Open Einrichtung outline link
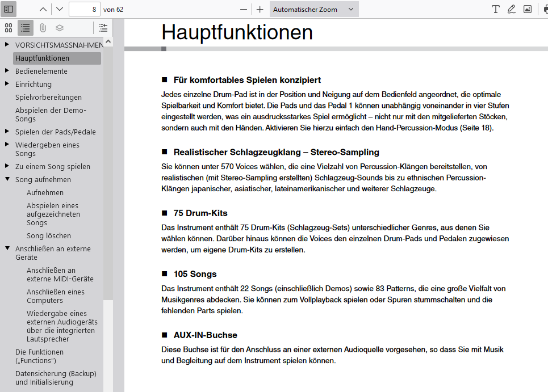 coord(33,84)
